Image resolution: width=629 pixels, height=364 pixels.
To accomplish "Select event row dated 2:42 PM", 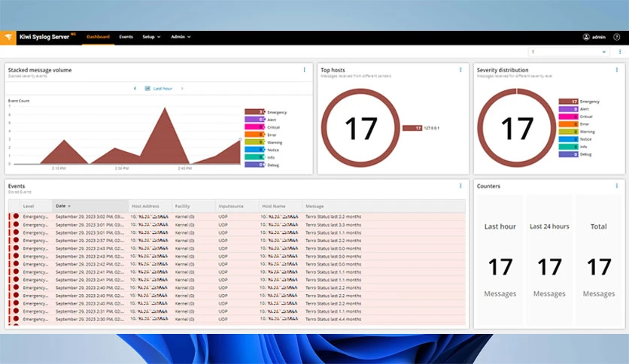I will pos(237,264).
